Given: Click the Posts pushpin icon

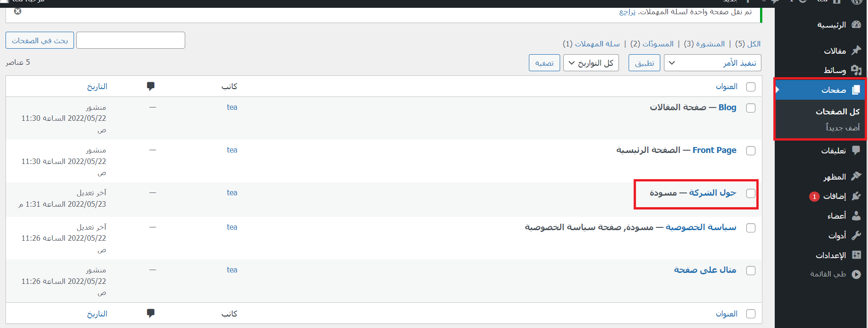Looking at the screenshot, I should 856,51.
